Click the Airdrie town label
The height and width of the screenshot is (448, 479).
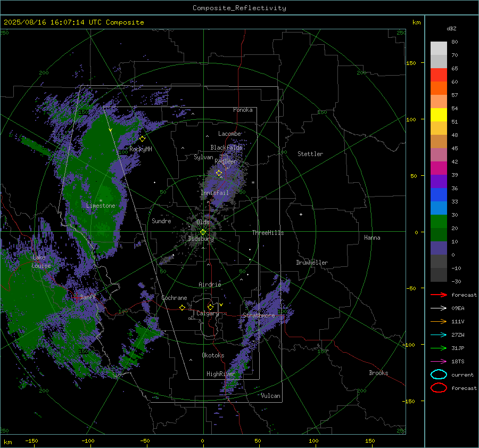point(210,284)
